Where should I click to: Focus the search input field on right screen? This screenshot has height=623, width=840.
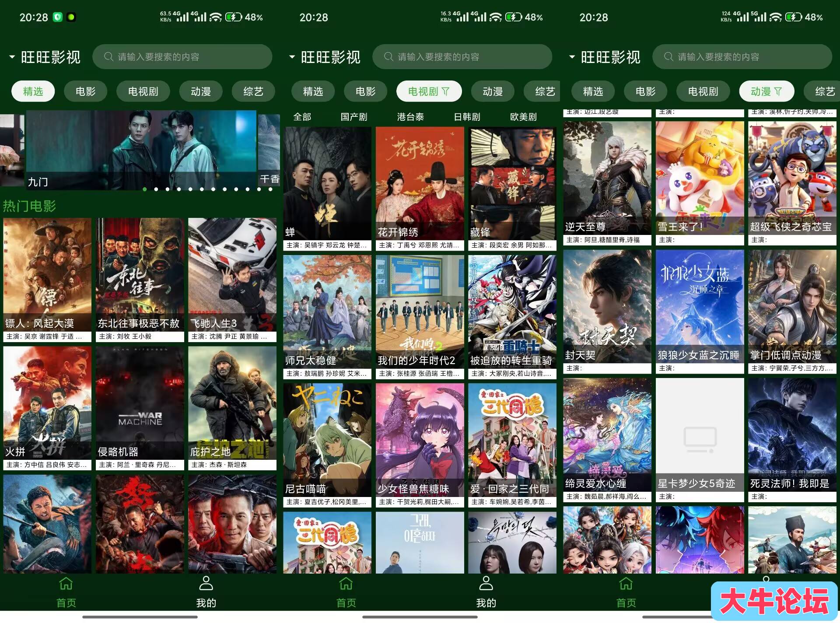tap(742, 57)
